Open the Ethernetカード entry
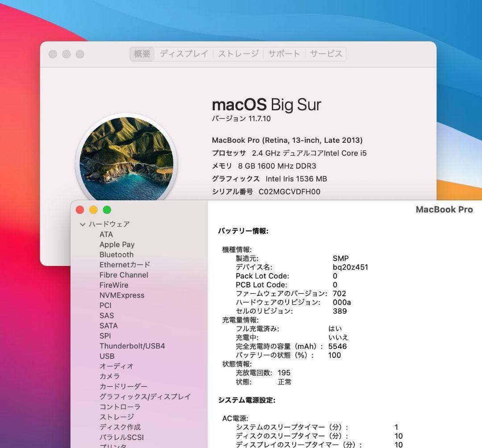The image size is (482, 448). 124,265
